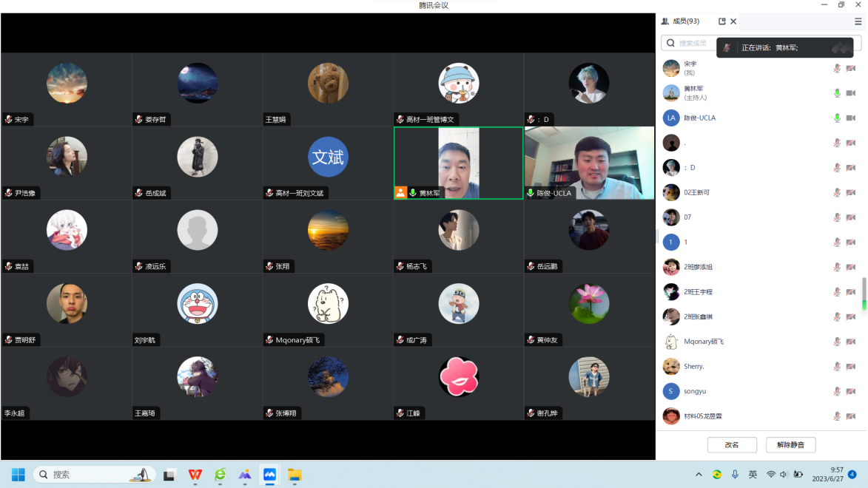The image size is (868, 488).
Task: Select 黄林军's speaking video tile
Action: tap(458, 163)
